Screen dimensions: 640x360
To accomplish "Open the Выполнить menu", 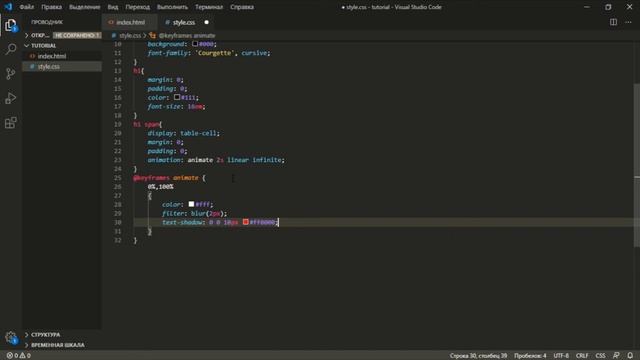I will point(172,7).
